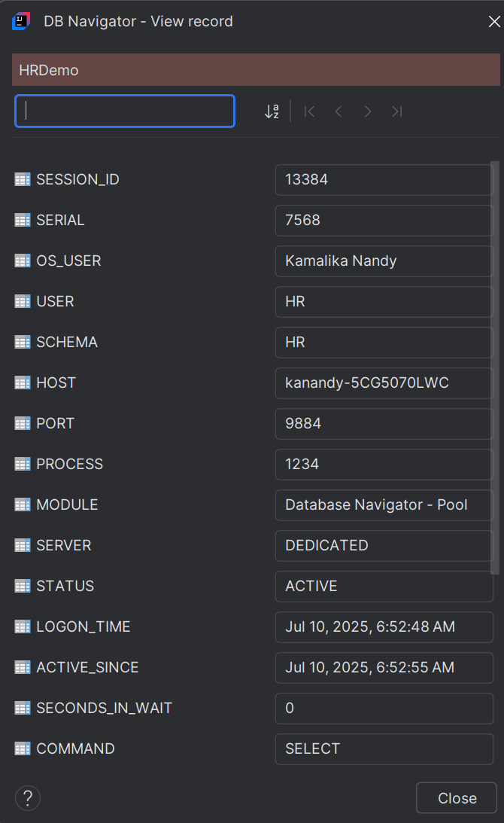Click the vertical scrollbar thumb
The image size is (504, 823).
pyautogui.click(x=495, y=367)
